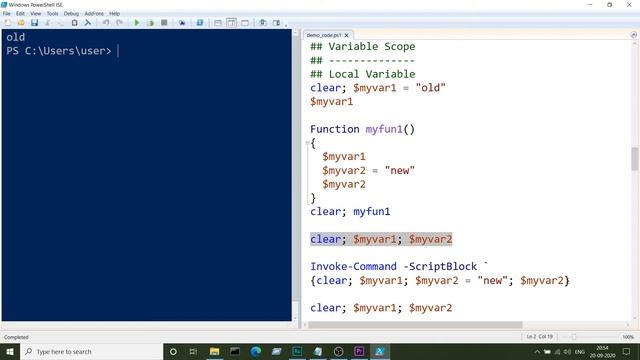Open the Debug menu
Image resolution: width=640 pixels, height=360 pixels.
71,13
